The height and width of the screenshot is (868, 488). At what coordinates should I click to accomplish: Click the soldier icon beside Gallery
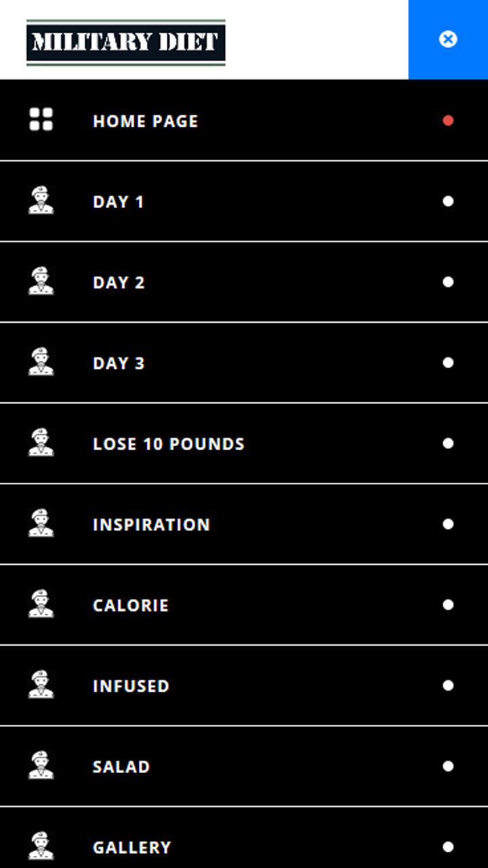click(x=41, y=846)
